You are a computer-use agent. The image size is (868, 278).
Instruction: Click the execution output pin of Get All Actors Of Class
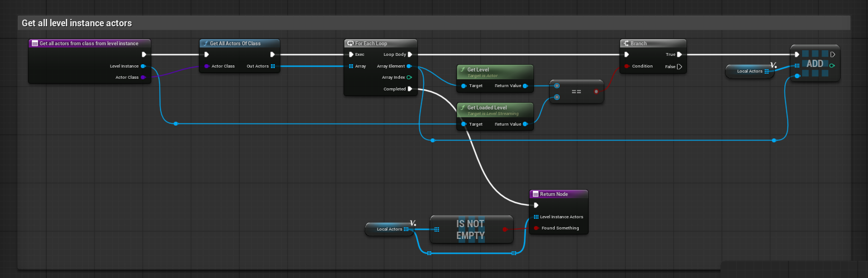click(x=273, y=55)
